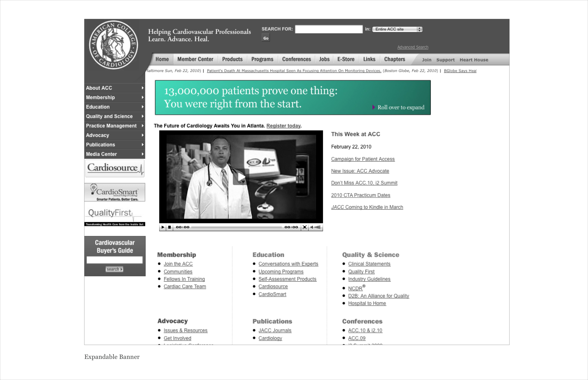Open the Member Center tab
Viewport: 588px width, 380px height.
pyautogui.click(x=195, y=59)
